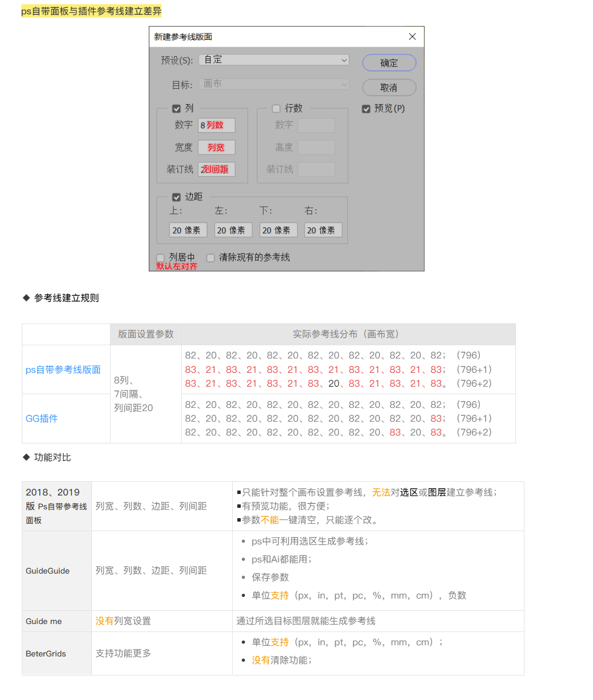
Task: Click the ps中可利用选区生成参考线 bullet
Action: [x=310, y=541]
